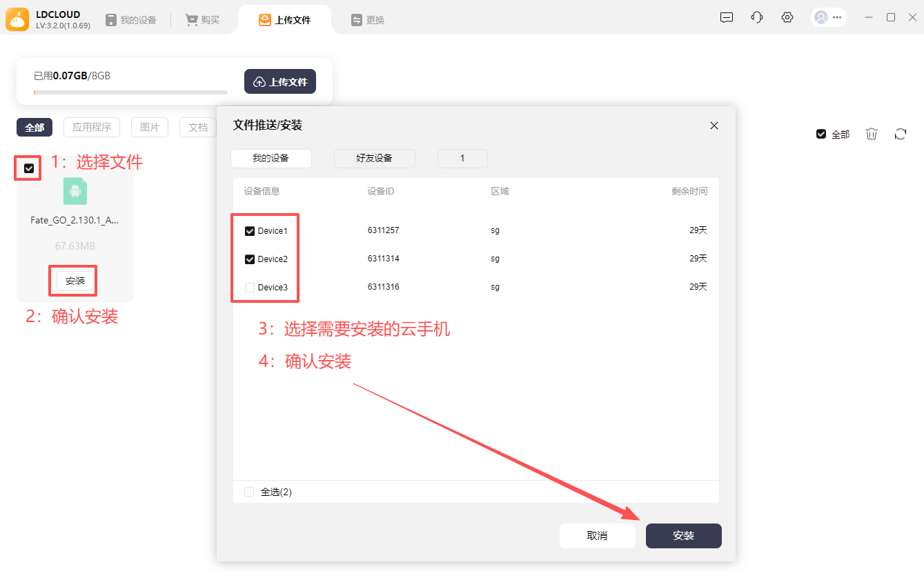Select the 好友设备 tab in dialog
Screen dimensions: 924x578
pos(374,159)
